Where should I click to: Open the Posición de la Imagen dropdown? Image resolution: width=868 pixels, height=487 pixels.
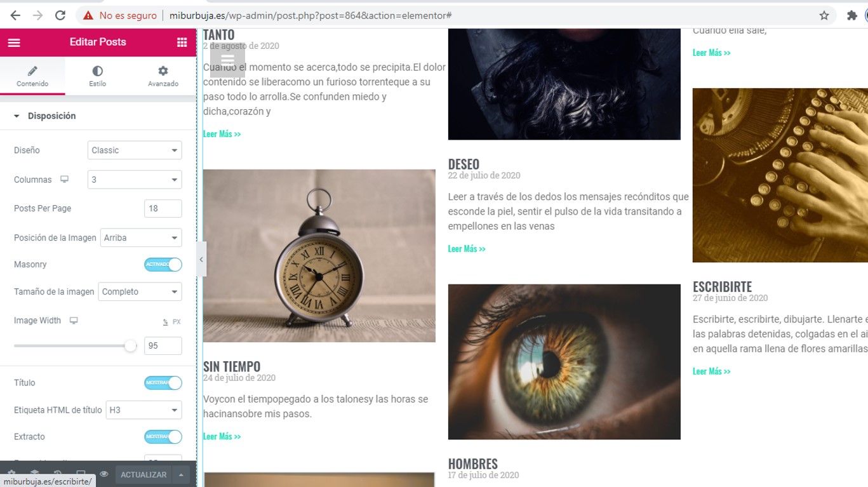(x=141, y=238)
